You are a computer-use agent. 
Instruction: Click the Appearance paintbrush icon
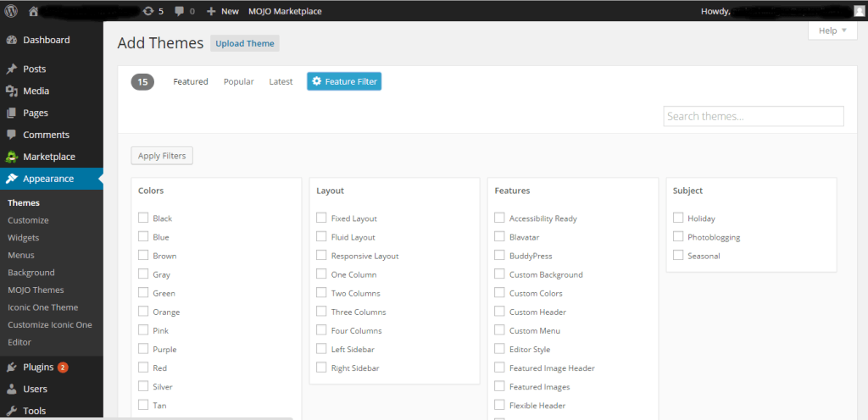(x=12, y=179)
